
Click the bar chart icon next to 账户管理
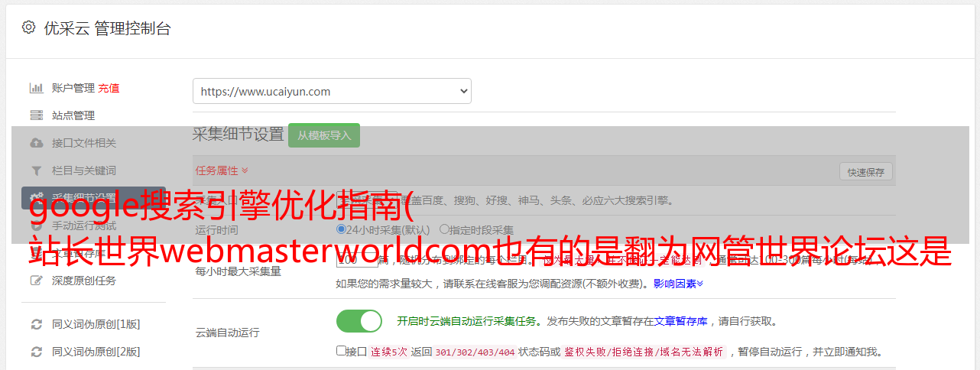(36, 88)
